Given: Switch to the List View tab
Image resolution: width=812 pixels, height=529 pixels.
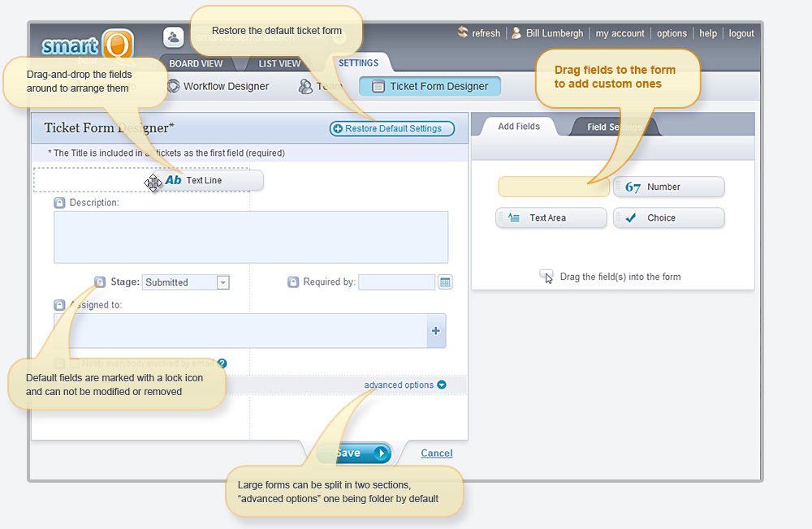Looking at the screenshot, I should click(x=279, y=63).
